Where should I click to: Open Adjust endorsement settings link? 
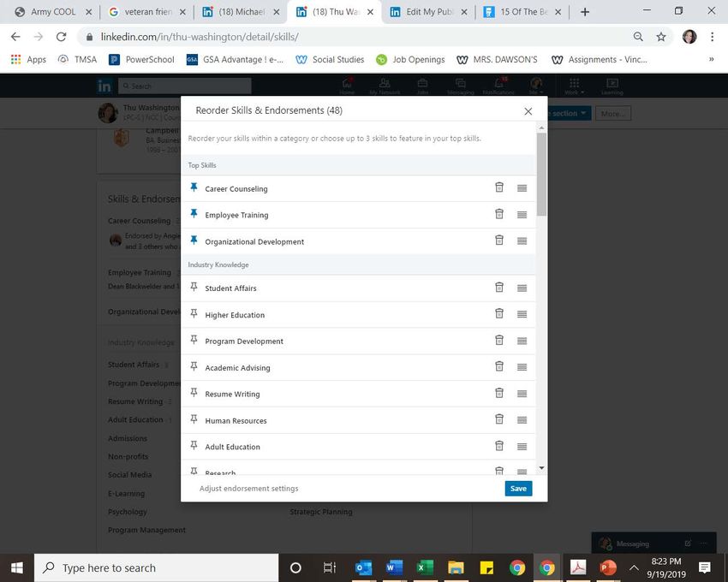point(249,488)
